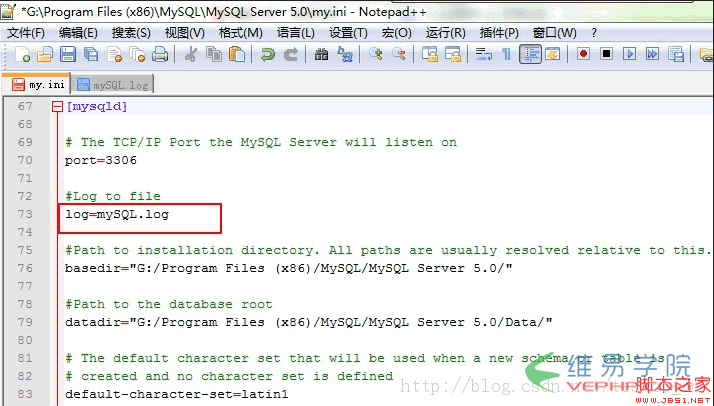Run macro multiple times icon
Viewport: 714px width, 406px height.
(x=653, y=54)
